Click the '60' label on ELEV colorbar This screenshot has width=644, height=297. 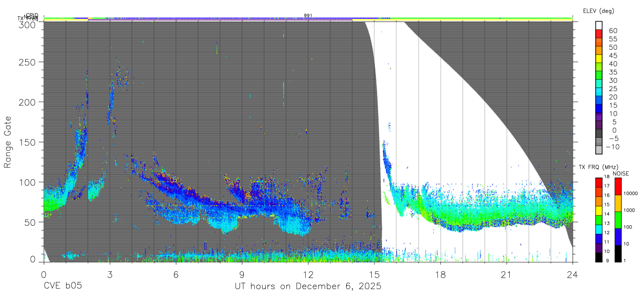[x=613, y=30]
